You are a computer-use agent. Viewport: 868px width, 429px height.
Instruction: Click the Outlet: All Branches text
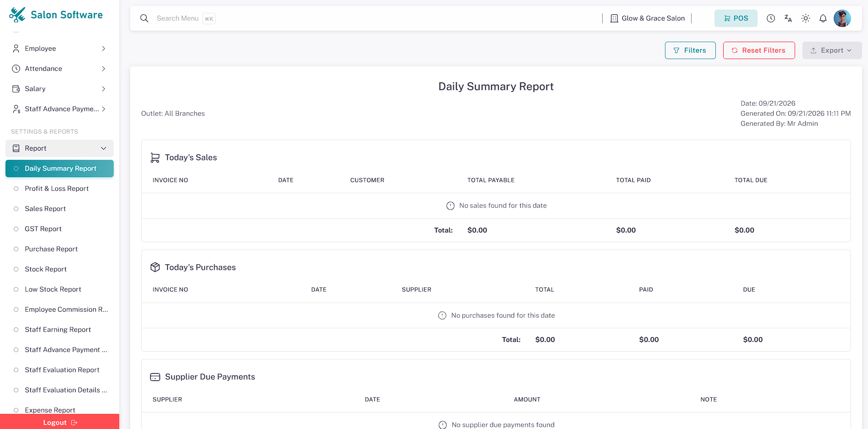coord(173,114)
